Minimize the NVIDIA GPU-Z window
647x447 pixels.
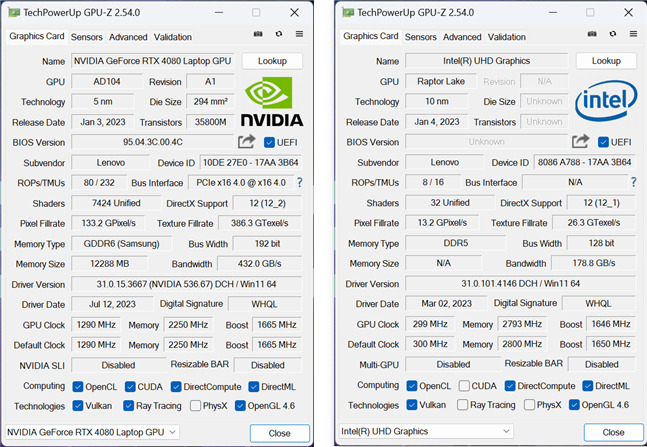(219, 13)
